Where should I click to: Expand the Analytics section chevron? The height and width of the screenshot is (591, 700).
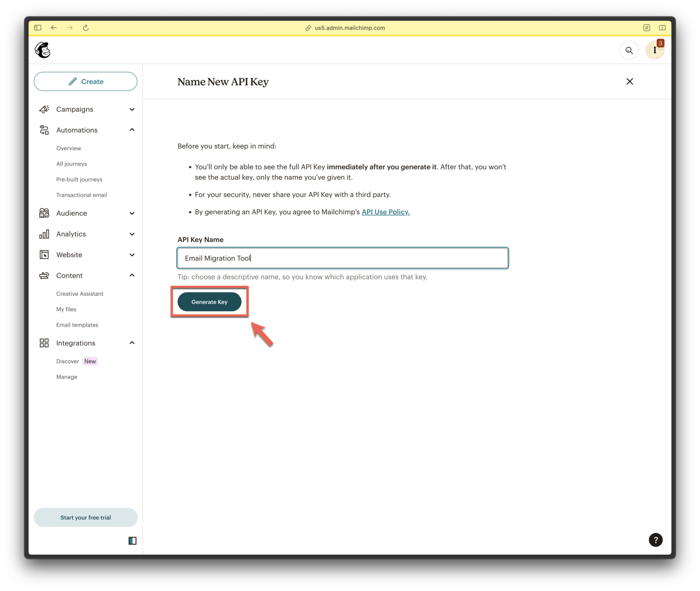point(132,234)
